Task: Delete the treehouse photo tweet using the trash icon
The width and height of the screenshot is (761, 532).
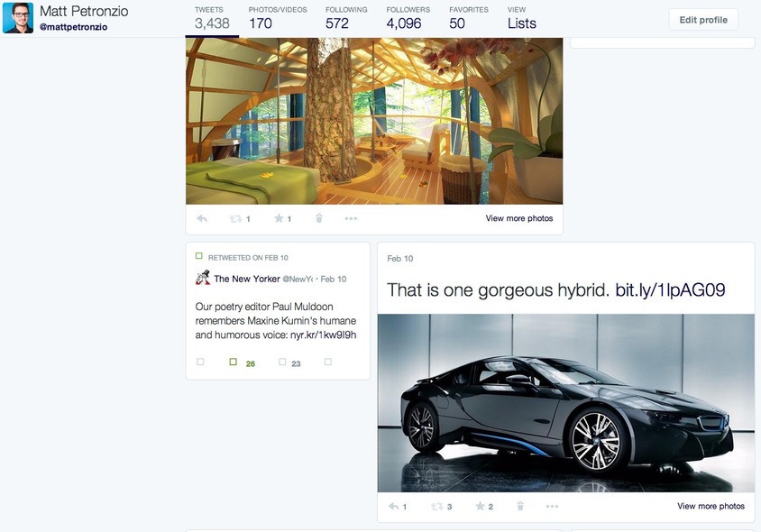Action: point(318,218)
